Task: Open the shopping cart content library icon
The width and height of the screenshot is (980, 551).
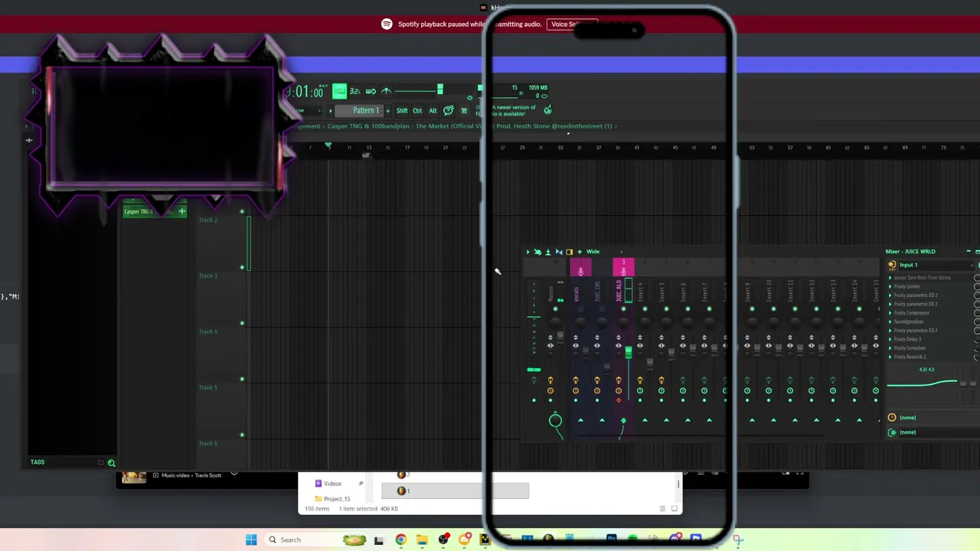Action: pyautogui.click(x=464, y=110)
